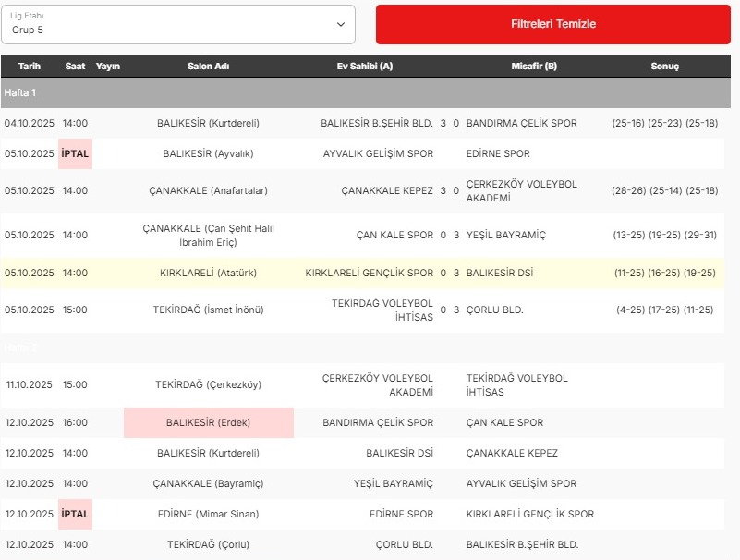Image resolution: width=740 pixels, height=560 pixels.
Task: Click the Saat column header
Action: (x=75, y=67)
